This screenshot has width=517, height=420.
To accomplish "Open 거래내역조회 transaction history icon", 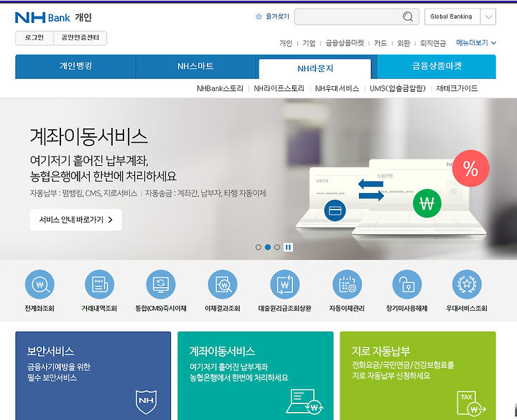I will [99, 284].
